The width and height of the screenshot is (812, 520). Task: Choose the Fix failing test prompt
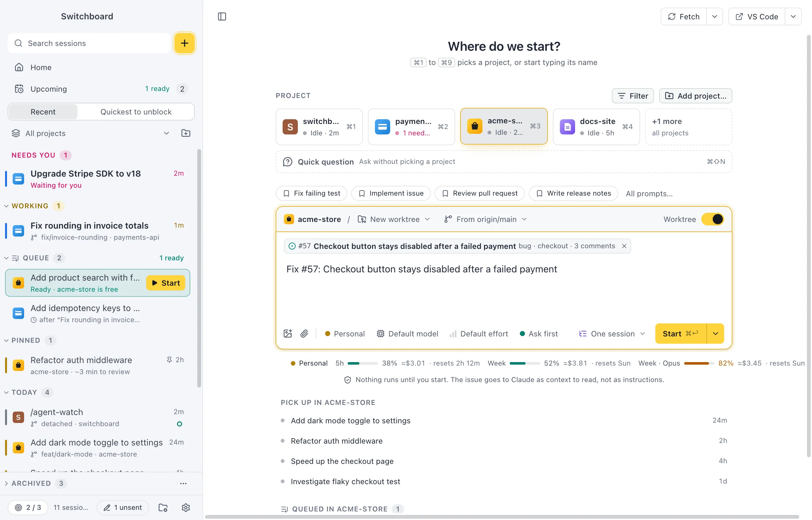point(311,193)
